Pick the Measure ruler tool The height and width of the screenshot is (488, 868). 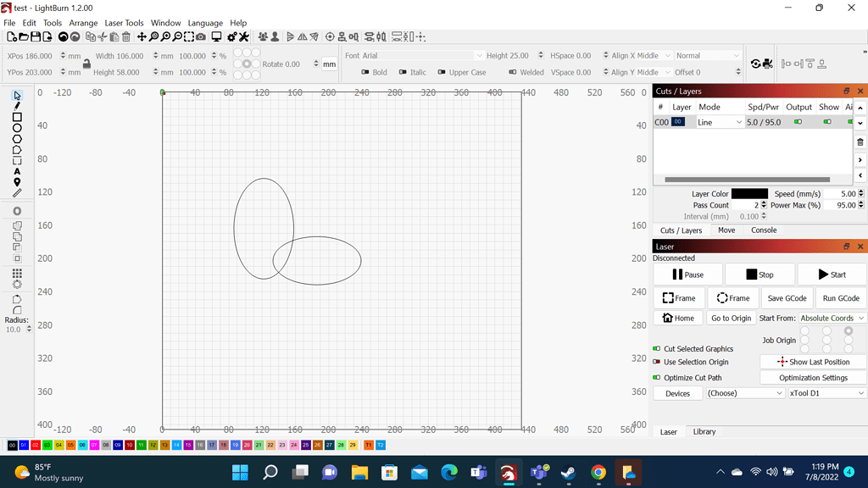17,193
